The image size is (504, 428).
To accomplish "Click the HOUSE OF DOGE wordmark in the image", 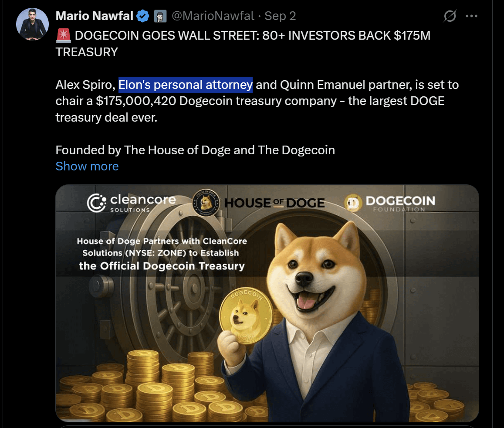I will (274, 203).
